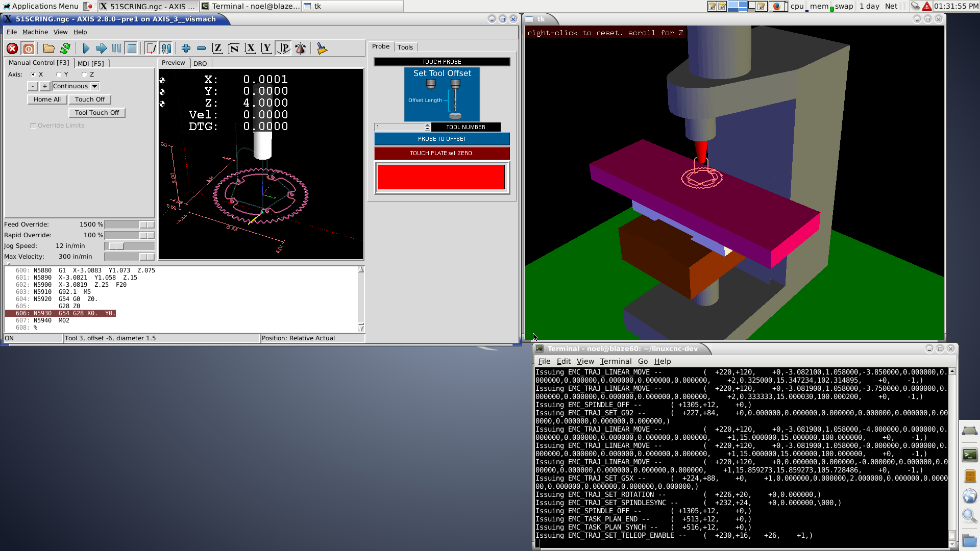Jog axis in negative direction button
The image size is (980, 551).
click(33, 86)
